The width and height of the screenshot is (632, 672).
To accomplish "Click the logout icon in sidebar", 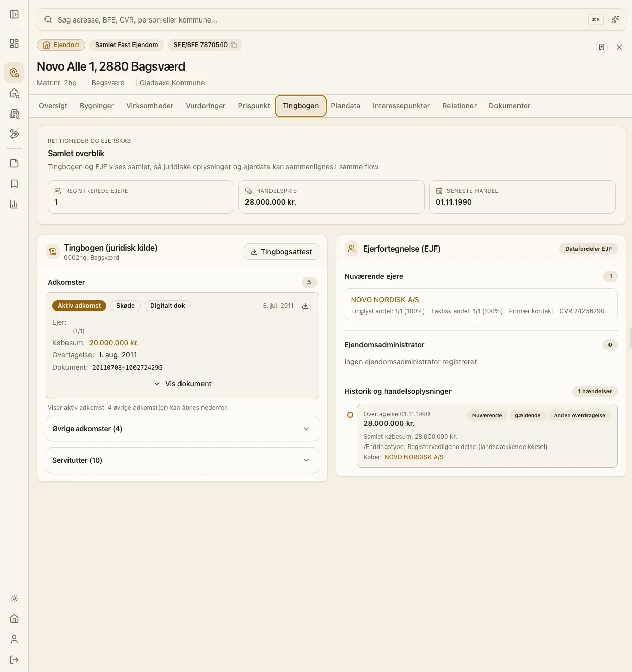I will pos(14,660).
